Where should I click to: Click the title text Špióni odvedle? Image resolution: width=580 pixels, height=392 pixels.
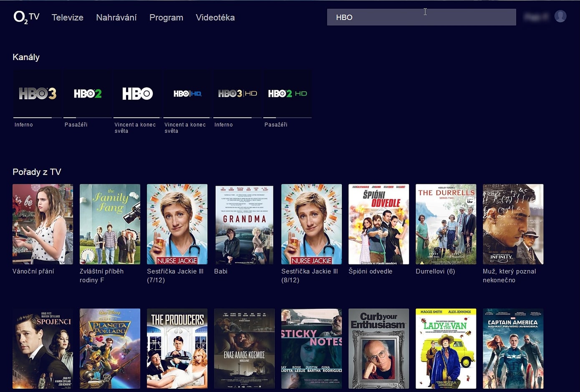pyautogui.click(x=371, y=271)
